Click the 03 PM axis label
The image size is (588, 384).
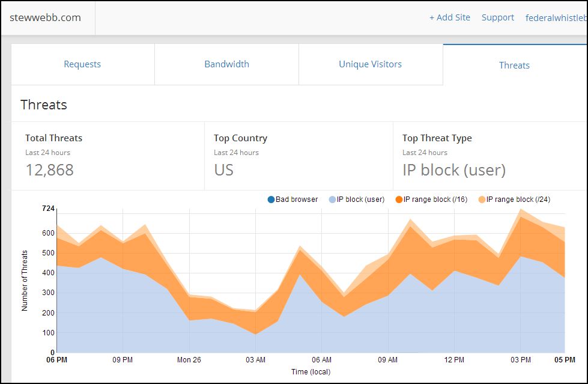pyautogui.click(x=521, y=359)
